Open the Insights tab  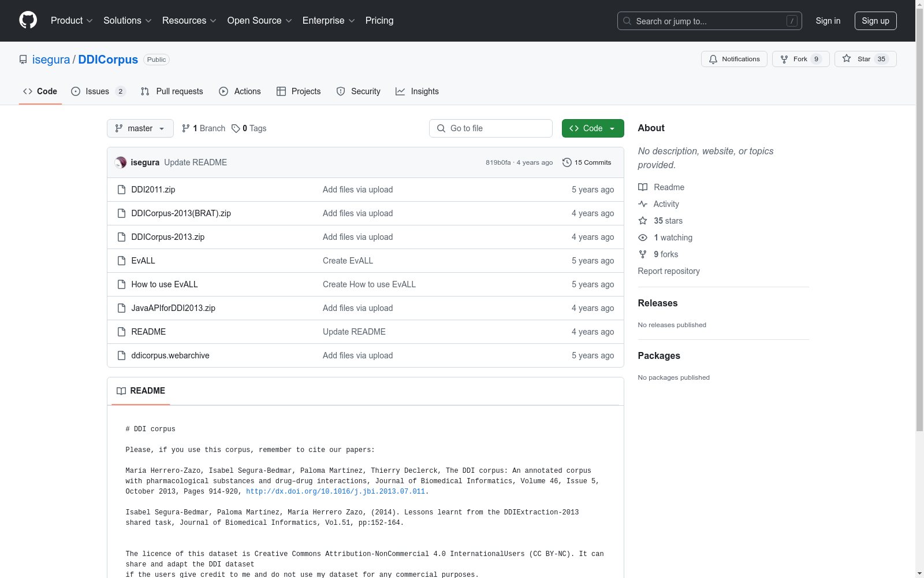(x=417, y=91)
